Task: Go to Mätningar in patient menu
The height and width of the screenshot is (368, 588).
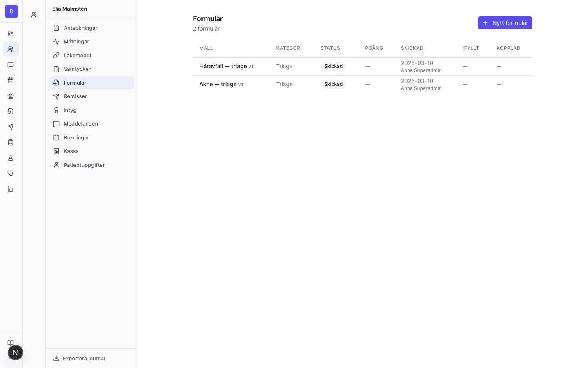Action: click(76, 42)
